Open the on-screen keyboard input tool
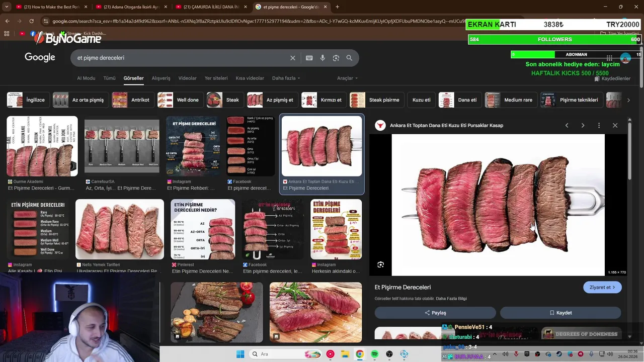Image resolution: width=644 pixels, height=362 pixels. pyautogui.click(x=309, y=58)
